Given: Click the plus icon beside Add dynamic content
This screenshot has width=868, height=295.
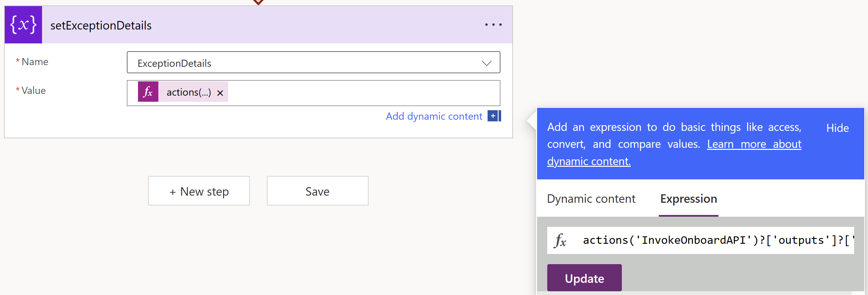Looking at the screenshot, I should pyautogui.click(x=494, y=116).
